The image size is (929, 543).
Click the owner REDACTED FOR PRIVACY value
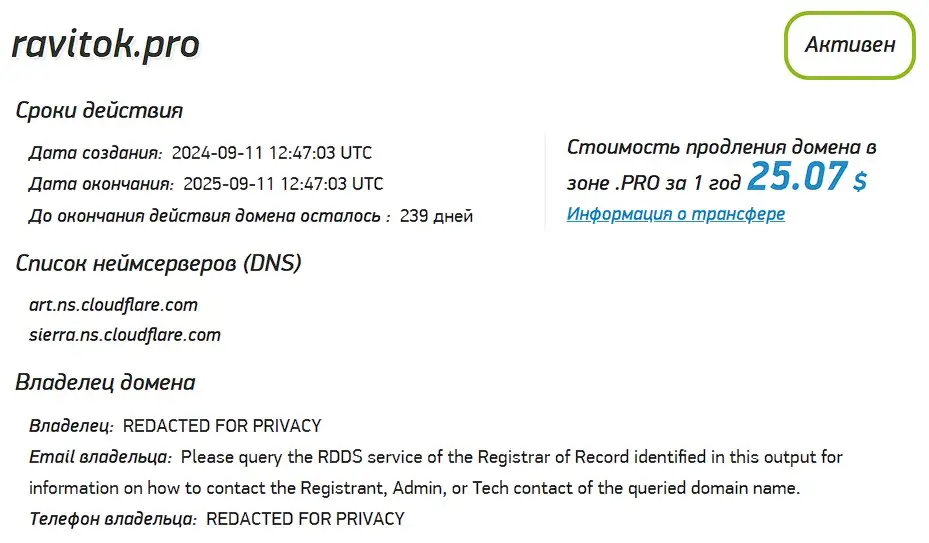[222, 426]
